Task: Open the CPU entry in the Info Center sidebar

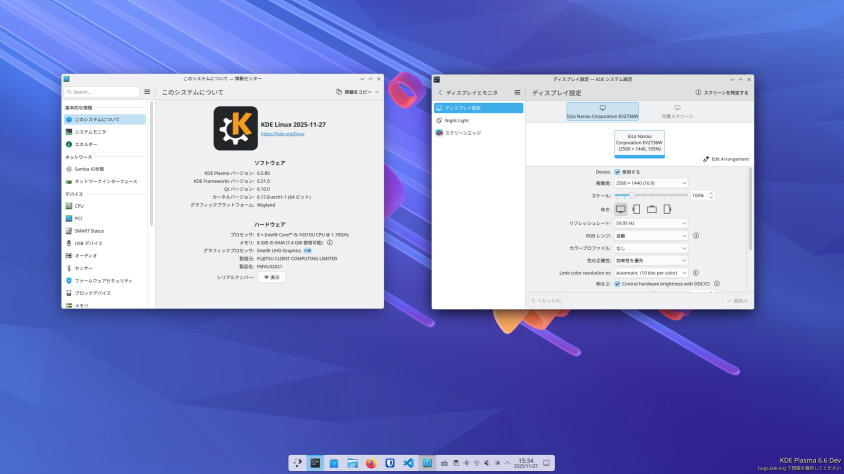Action: [x=79, y=205]
